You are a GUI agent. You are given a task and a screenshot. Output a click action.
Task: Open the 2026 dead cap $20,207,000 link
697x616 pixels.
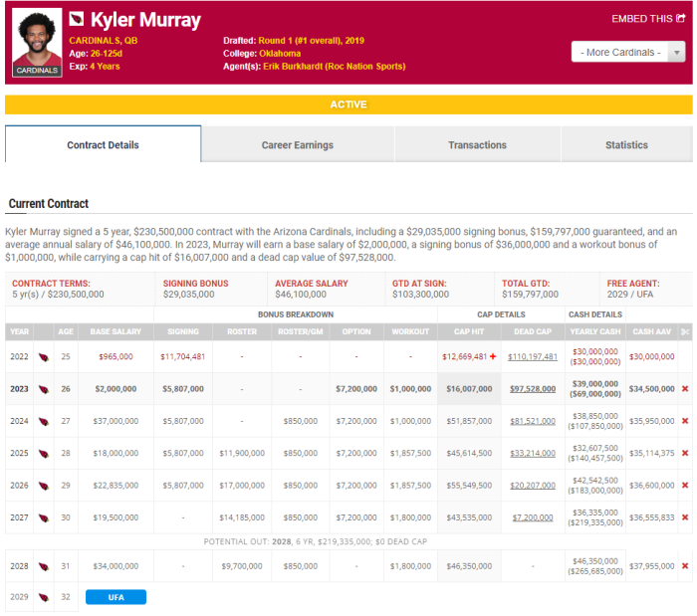pos(533,485)
